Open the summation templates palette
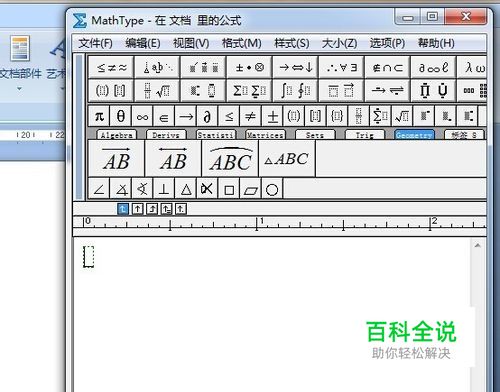 click(x=249, y=90)
